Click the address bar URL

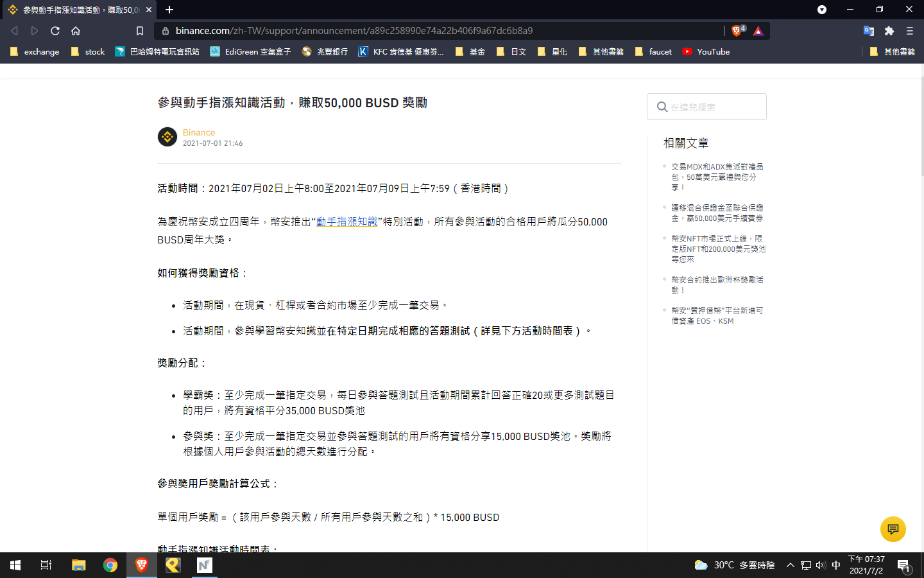(354, 31)
